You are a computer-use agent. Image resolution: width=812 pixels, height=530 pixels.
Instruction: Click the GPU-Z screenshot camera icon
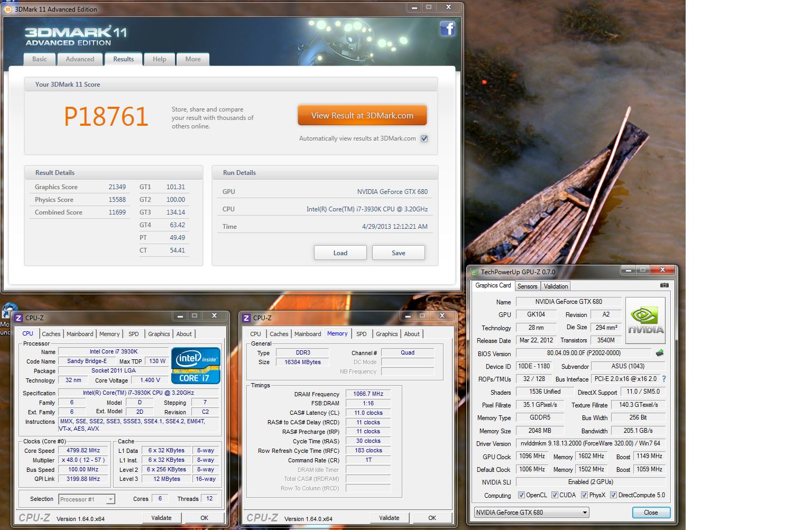tap(665, 285)
